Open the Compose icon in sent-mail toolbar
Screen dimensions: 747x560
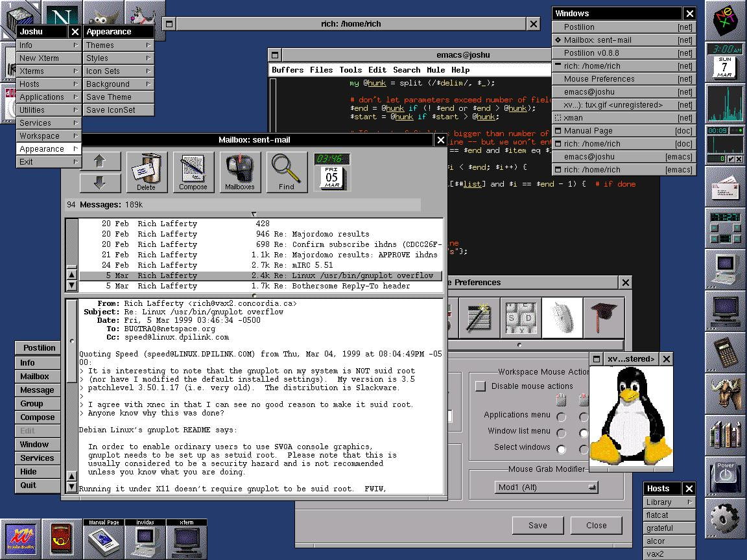pyautogui.click(x=194, y=170)
